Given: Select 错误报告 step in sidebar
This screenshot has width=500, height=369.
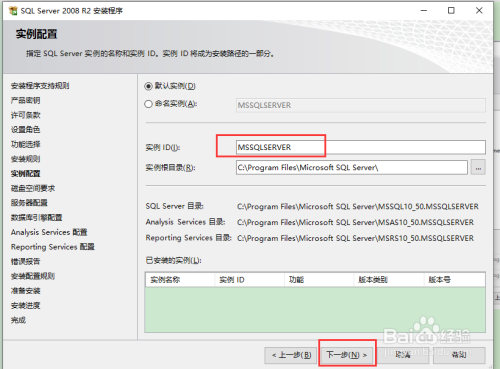Looking at the screenshot, I should (26, 262).
